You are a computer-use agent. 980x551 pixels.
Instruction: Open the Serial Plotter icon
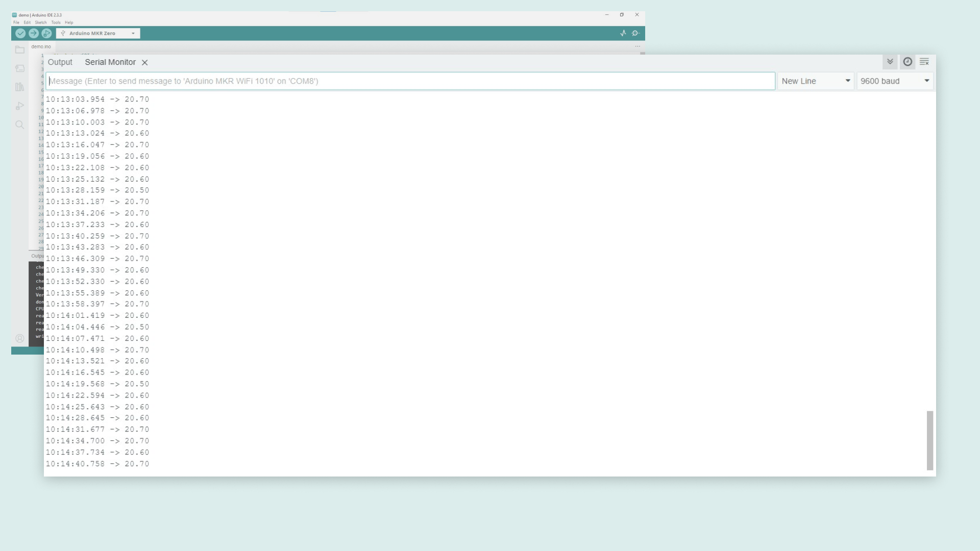(623, 33)
